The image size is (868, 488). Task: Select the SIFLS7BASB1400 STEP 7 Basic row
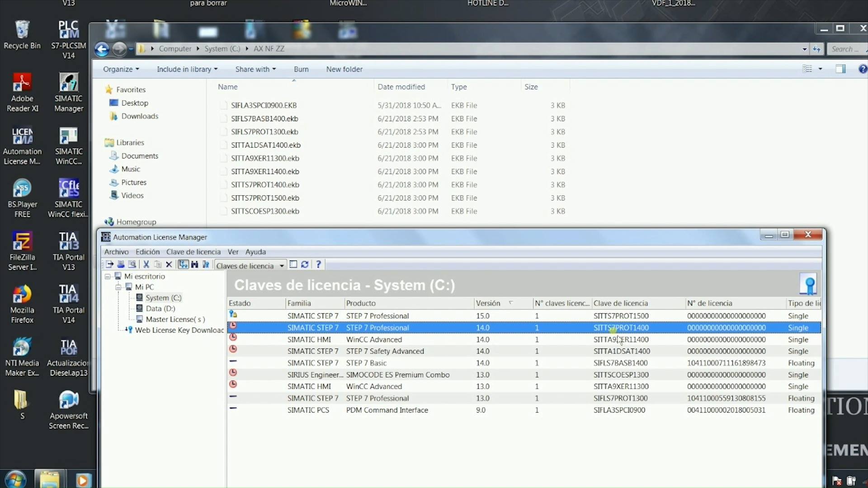(x=524, y=363)
